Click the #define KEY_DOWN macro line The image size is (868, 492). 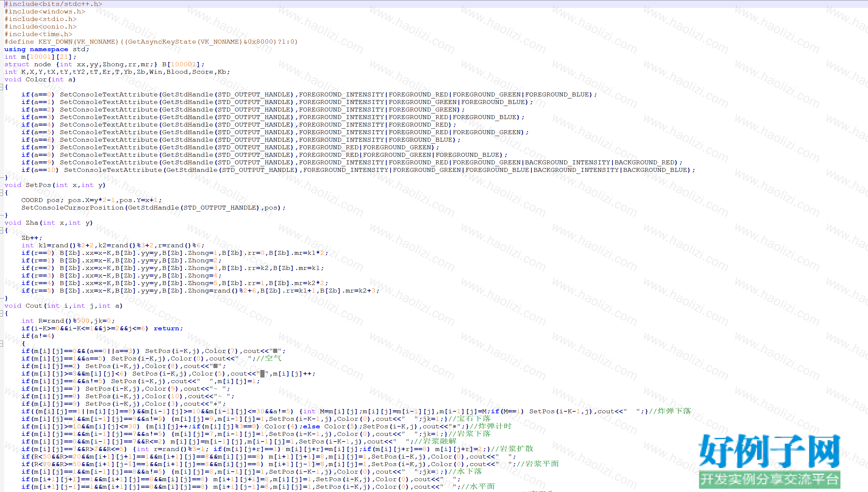pos(151,42)
